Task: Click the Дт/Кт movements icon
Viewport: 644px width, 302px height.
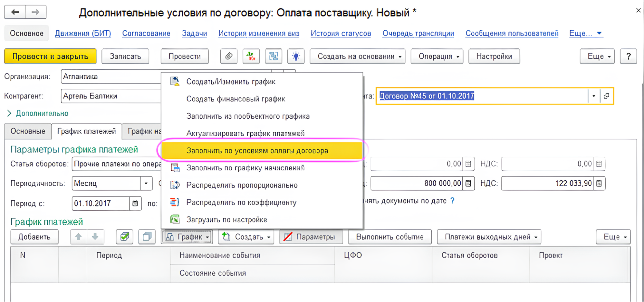Action: (x=251, y=56)
